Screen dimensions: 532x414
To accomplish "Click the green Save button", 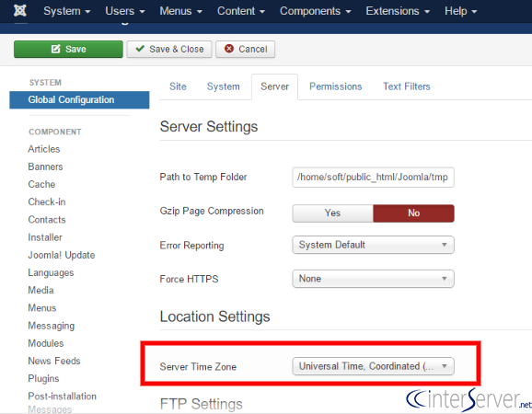I will pyautogui.click(x=68, y=49).
